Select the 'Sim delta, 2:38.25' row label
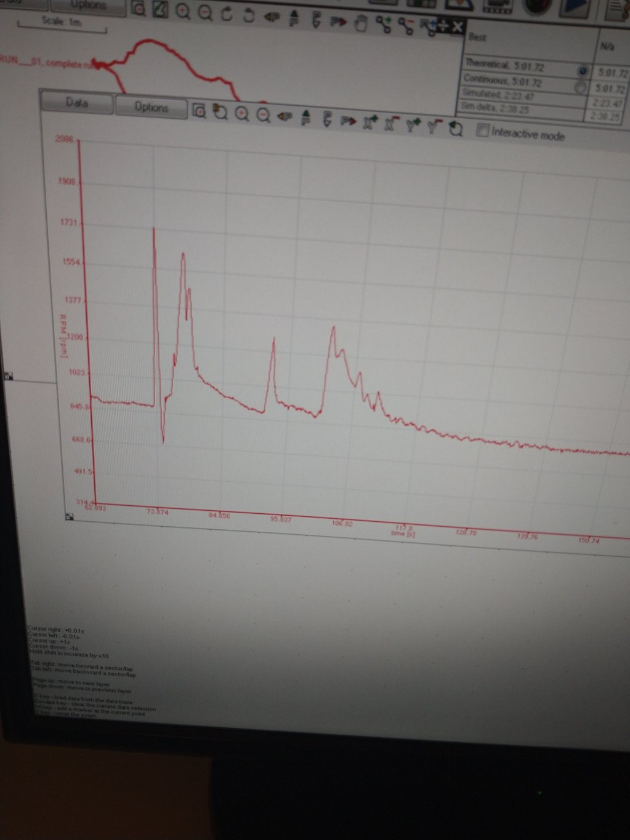 click(494, 108)
